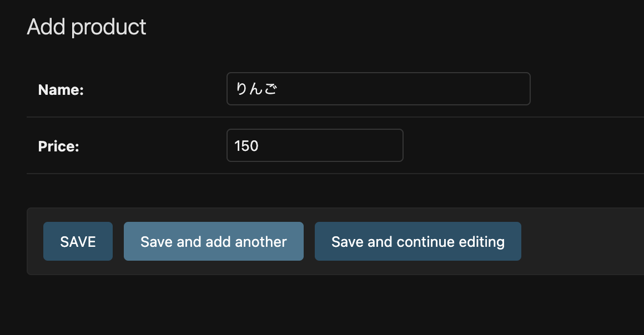644x335 pixels.
Task: Click the divider line below the Name row
Action: click(322, 116)
